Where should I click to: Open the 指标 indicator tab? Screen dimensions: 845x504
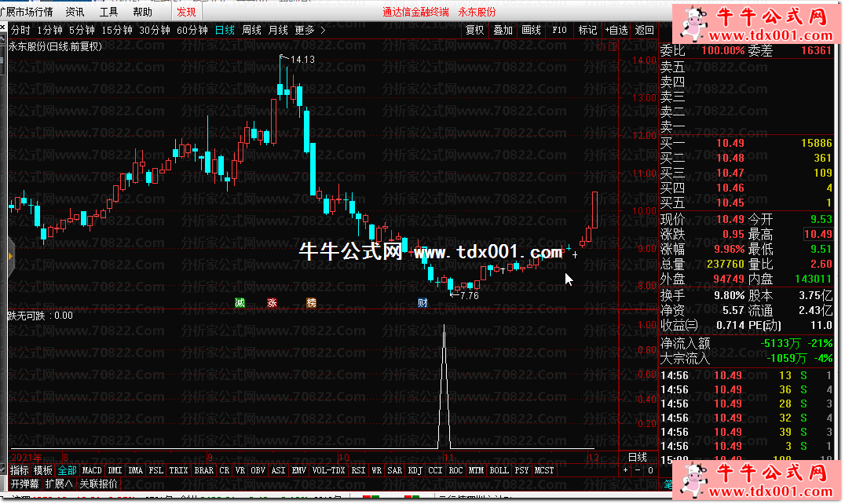[x=20, y=470]
